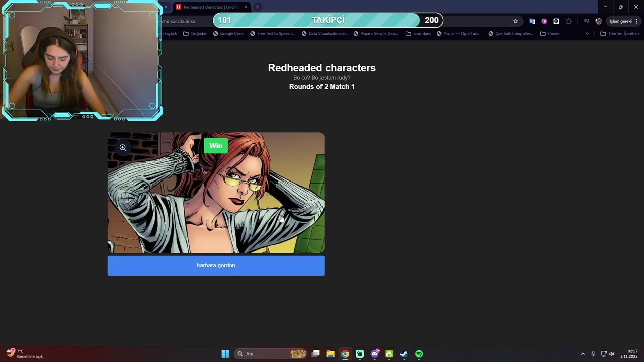Close the Redheaded characters tab
The image size is (644, 362).
(x=246, y=7)
